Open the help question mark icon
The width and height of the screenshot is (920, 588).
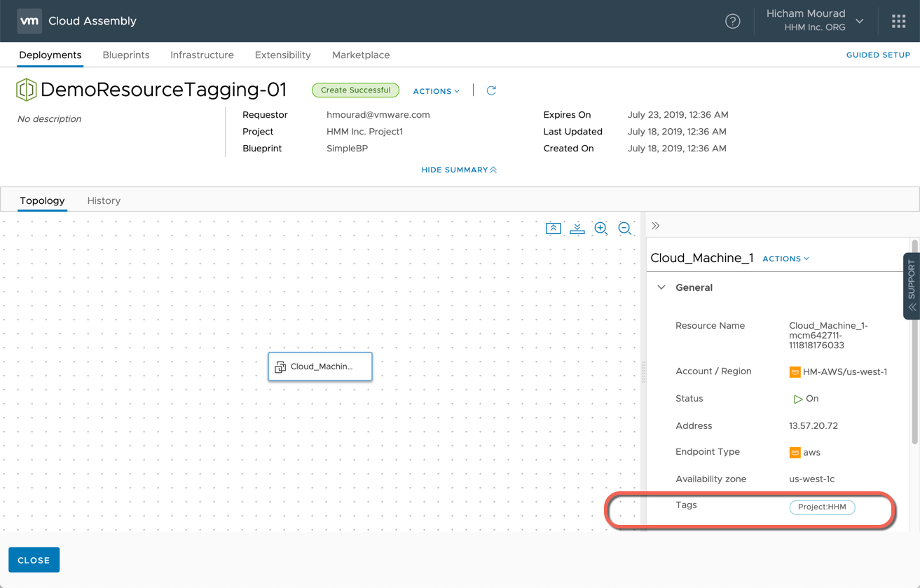(x=732, y=21)
